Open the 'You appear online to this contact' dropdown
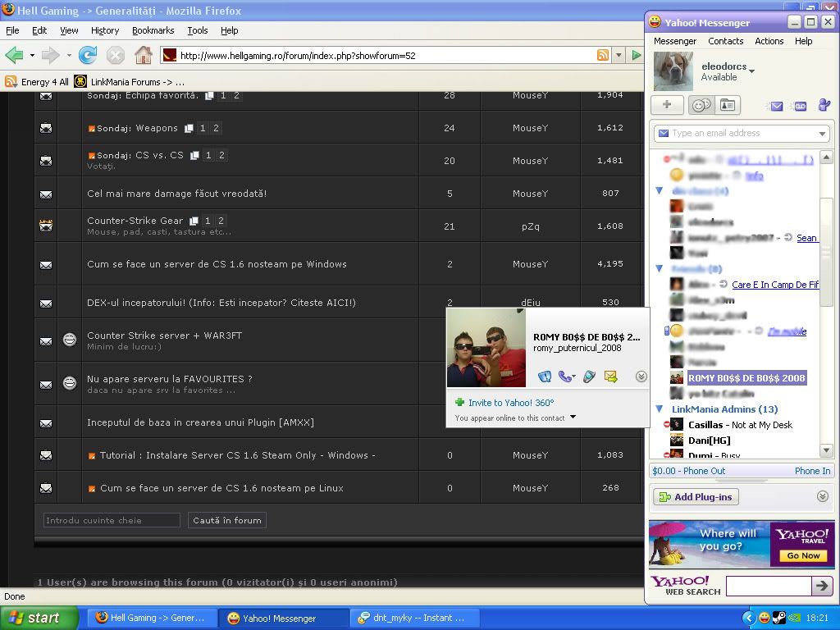 tap(573, 417)
